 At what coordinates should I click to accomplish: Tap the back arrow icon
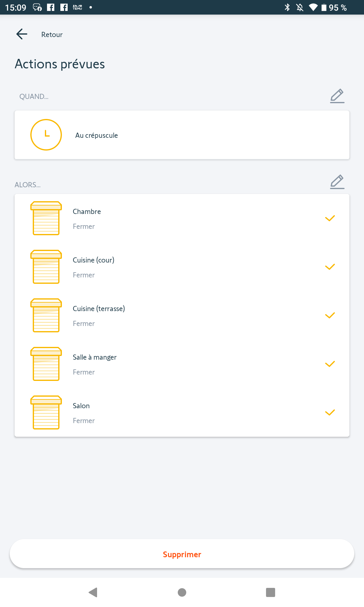(22, 34)
